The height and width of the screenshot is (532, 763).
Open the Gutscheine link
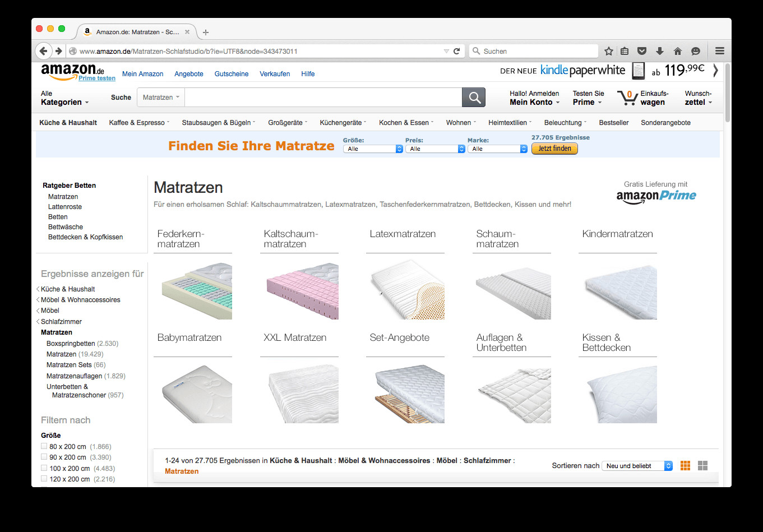tap(232, 74)
